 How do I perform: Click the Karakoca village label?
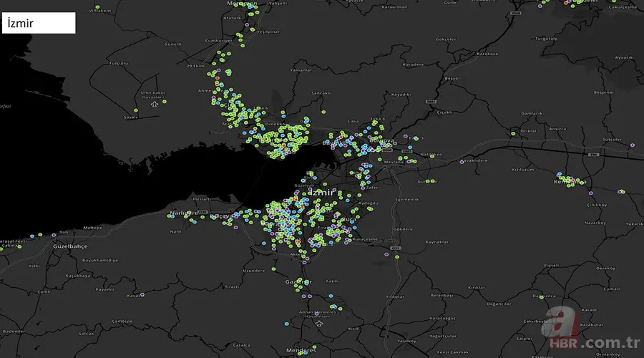tap(487, 54)
